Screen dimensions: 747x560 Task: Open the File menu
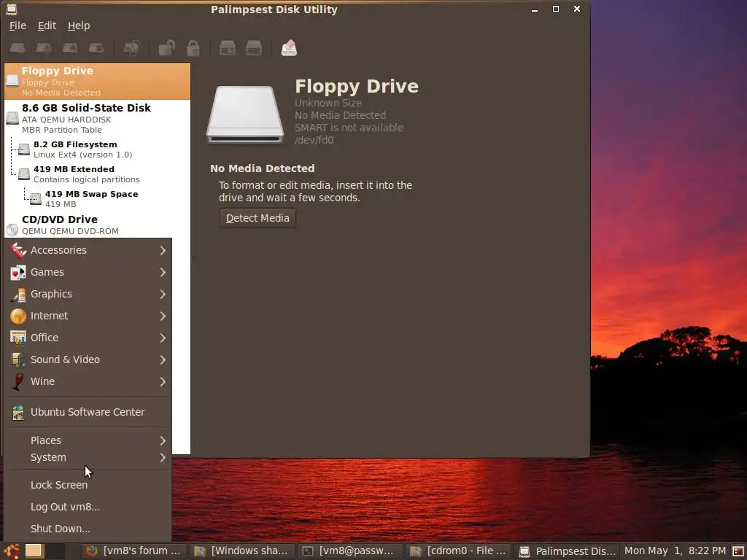click(x=18, y=26)
